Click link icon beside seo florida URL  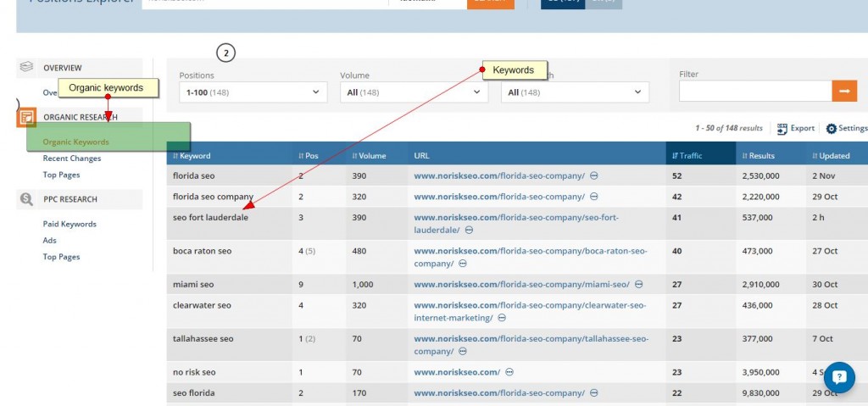(x=594, y=393)
